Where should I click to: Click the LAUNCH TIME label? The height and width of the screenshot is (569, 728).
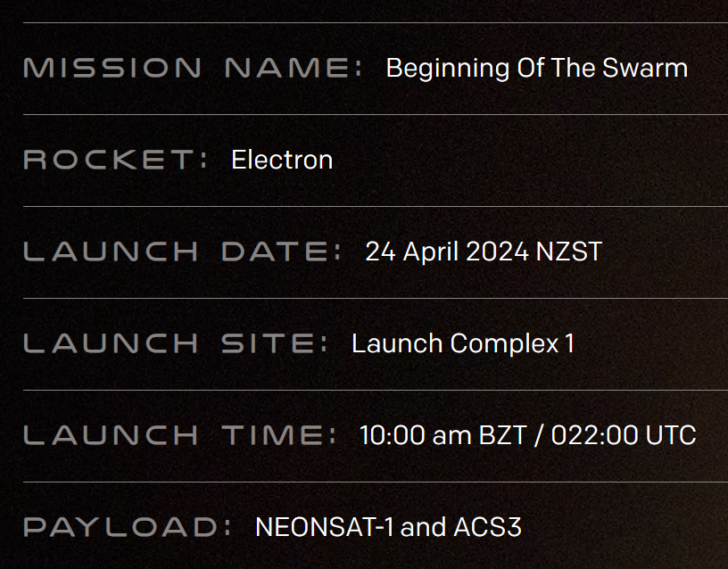180,435
